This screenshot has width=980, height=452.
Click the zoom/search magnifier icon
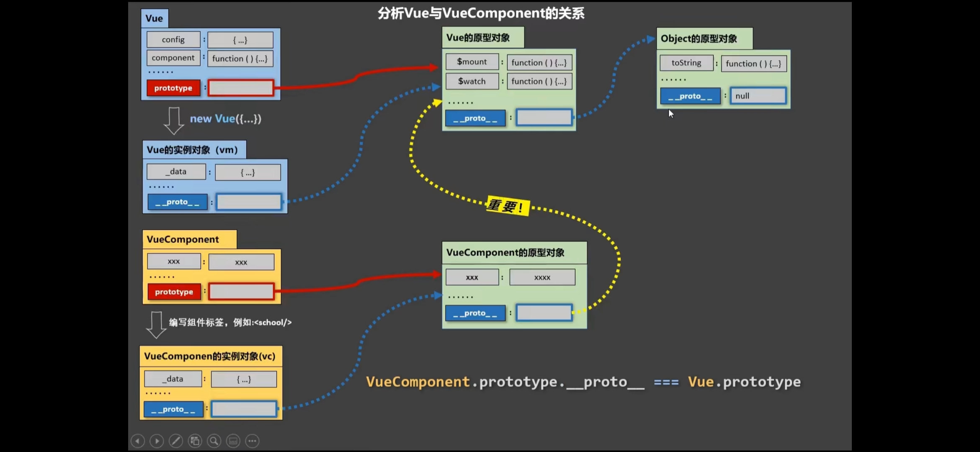point(214,441)
